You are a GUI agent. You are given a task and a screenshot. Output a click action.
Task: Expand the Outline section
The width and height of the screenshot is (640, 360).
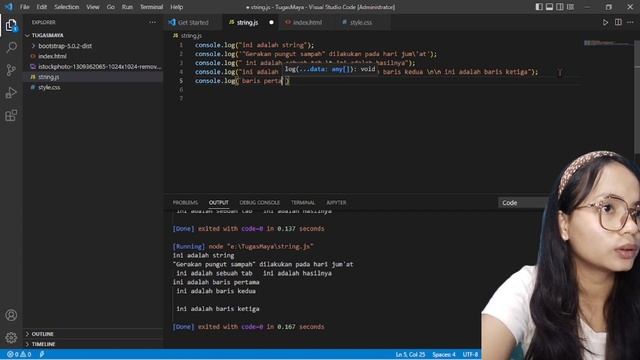tap(42, 334)
